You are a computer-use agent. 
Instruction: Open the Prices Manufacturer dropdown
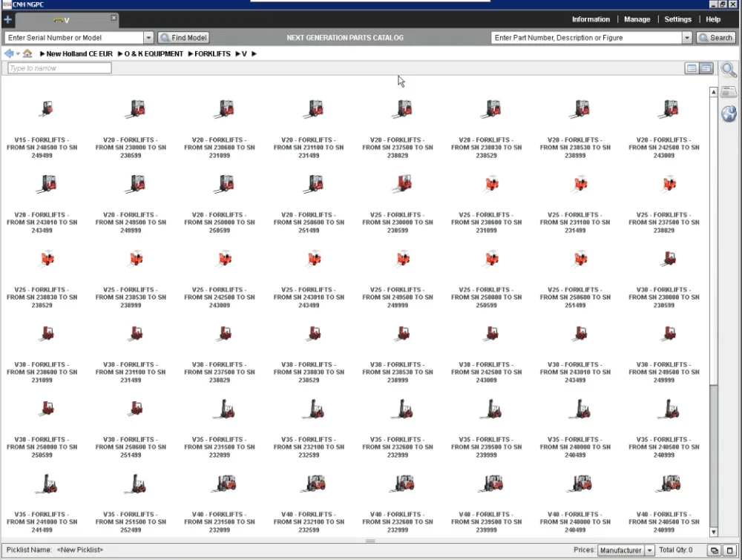(626, 550)
